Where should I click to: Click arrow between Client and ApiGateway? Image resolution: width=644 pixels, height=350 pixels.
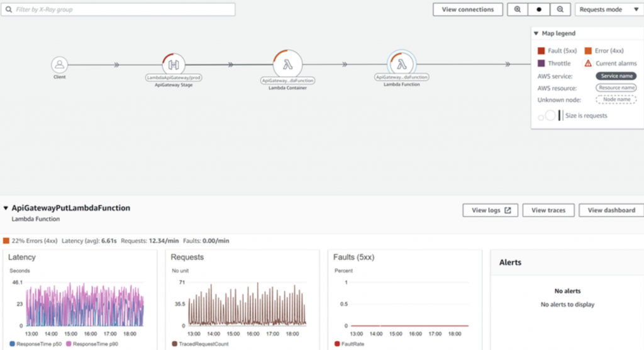pos(116,65)
